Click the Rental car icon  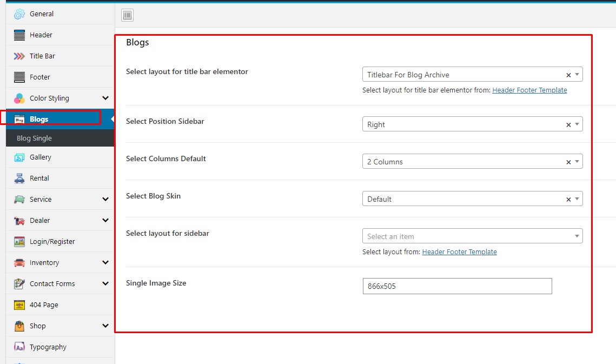(19, 178)
